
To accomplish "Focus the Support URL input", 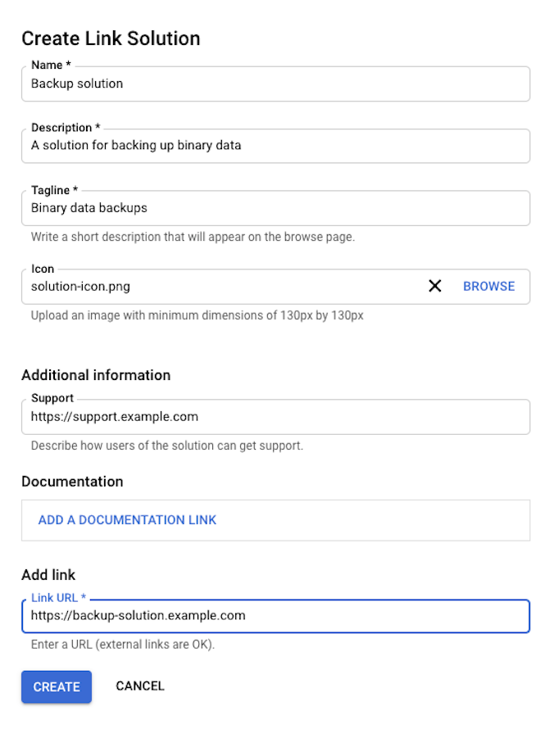I will pos(275,417).
